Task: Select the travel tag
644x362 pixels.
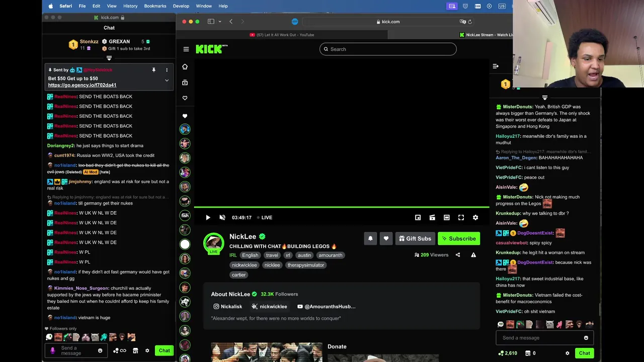Action: (272, 255)
